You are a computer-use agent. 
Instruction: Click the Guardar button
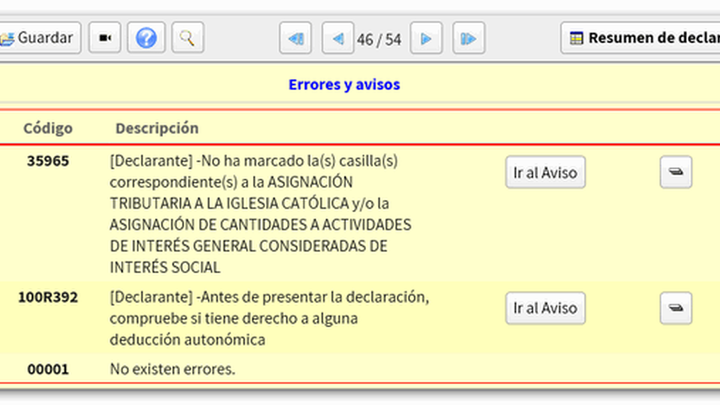click(40, 38)
